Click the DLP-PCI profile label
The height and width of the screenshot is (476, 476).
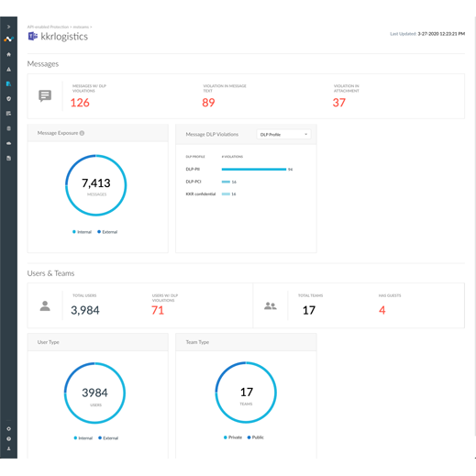(194, 182)
